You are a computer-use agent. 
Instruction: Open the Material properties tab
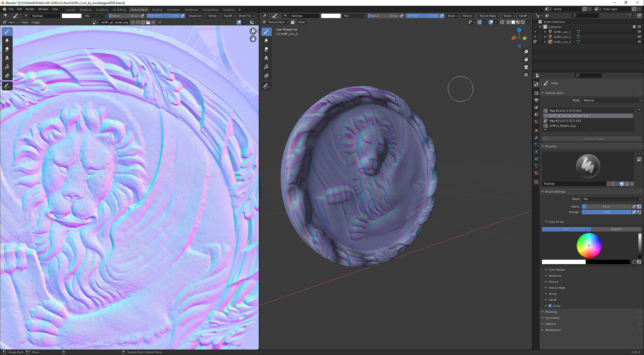click(x=536, y=173)
